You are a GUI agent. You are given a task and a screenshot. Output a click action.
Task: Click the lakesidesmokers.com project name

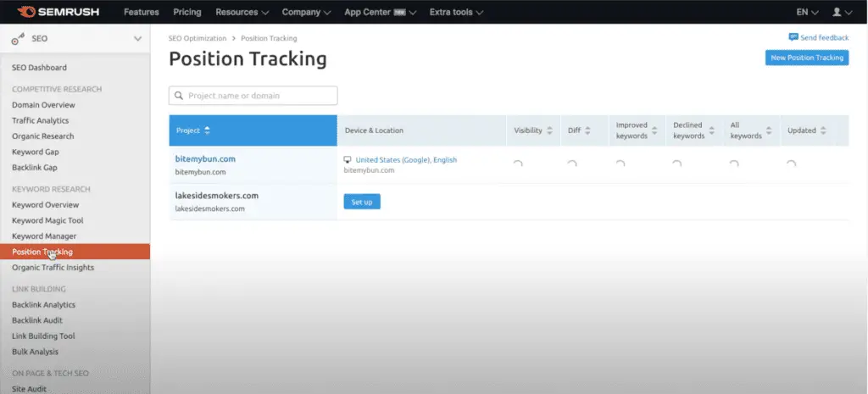[x=217, y=196]
